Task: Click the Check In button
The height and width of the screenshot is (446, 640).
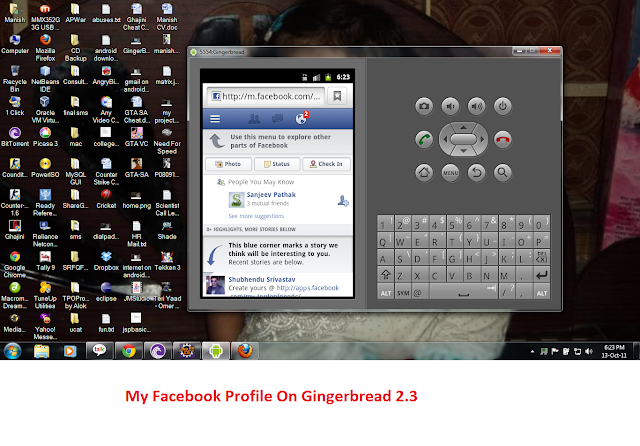Action: pyautogui.click(x=326, y=164)
